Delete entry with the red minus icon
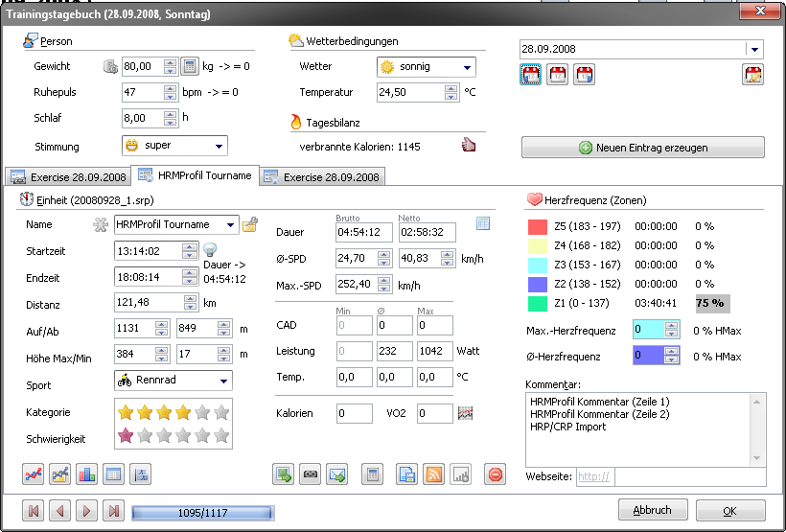The width and height of the screenshot is (786, 532). [496, 474]
